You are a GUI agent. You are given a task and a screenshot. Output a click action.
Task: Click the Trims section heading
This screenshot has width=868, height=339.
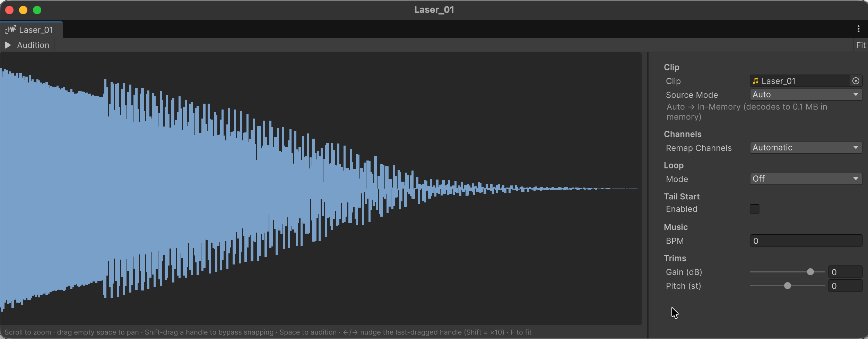pyautogui.click(x=675, y=258)
